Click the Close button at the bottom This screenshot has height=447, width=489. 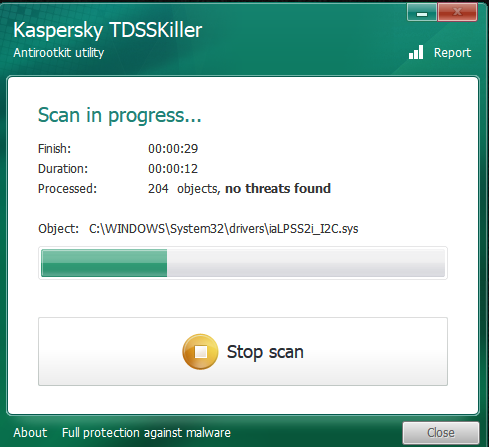tap(441, 433)
